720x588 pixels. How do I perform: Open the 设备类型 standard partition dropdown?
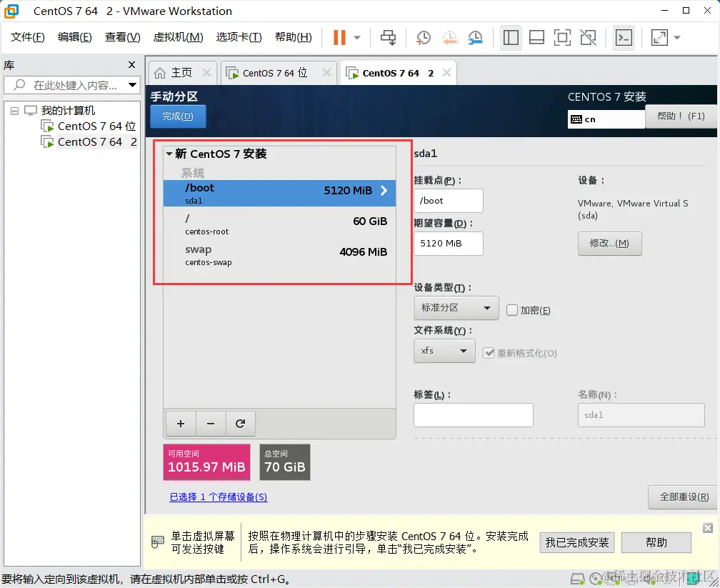coord(456,308)
